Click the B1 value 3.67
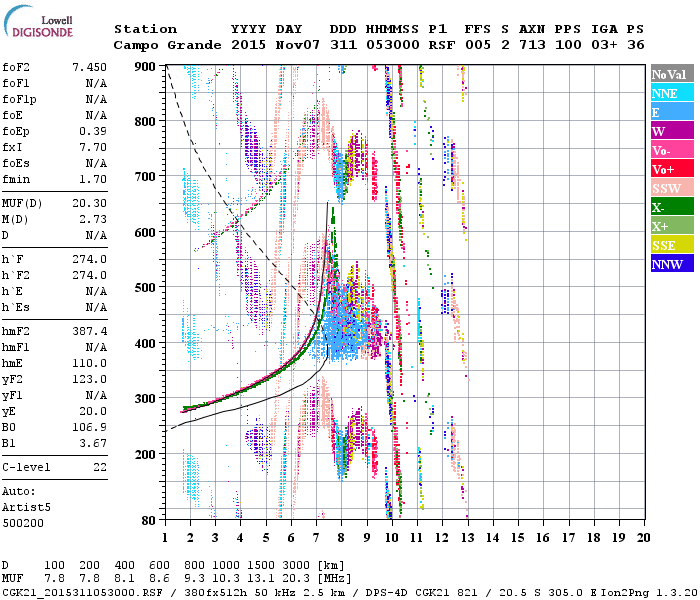Viewport: 700px width, 600px height. [93, 444]
